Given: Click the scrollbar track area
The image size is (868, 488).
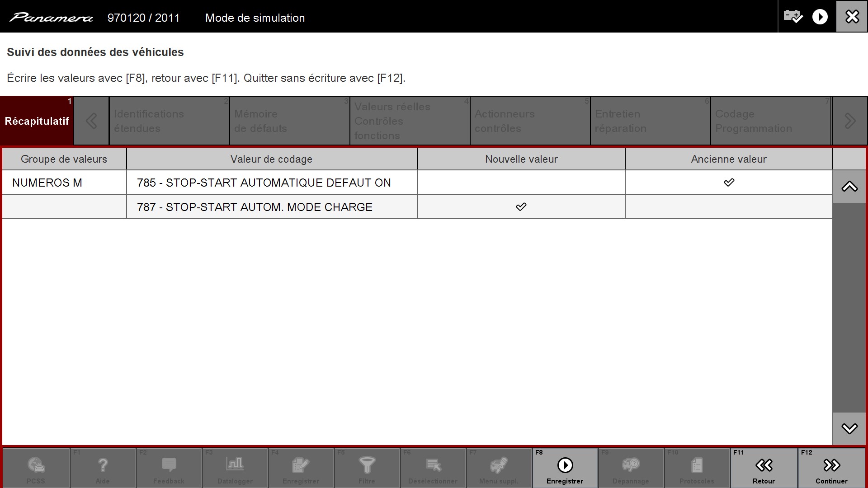Looking at the screenshot, I should (849, 307).
